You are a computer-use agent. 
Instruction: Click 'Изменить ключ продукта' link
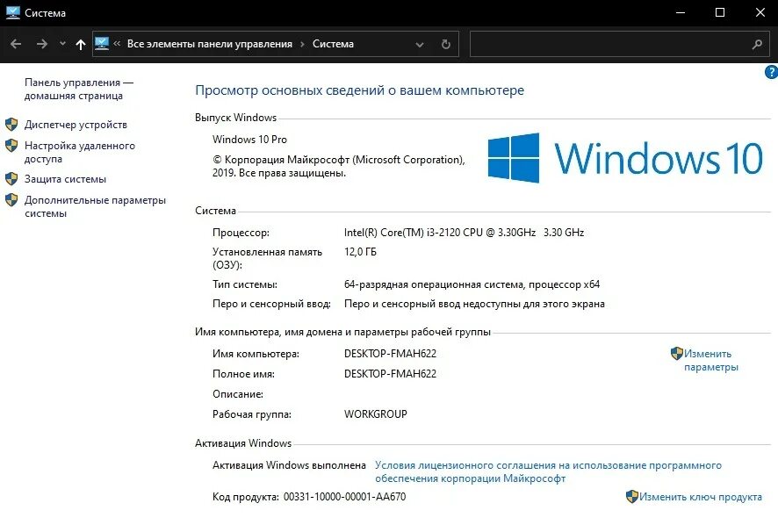tap(701, 497)
